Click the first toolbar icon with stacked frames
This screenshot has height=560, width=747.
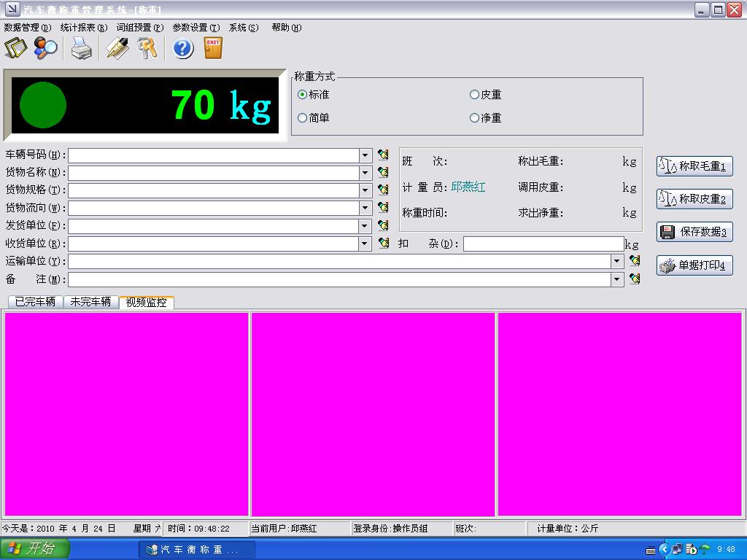click(x=15, y=49)
